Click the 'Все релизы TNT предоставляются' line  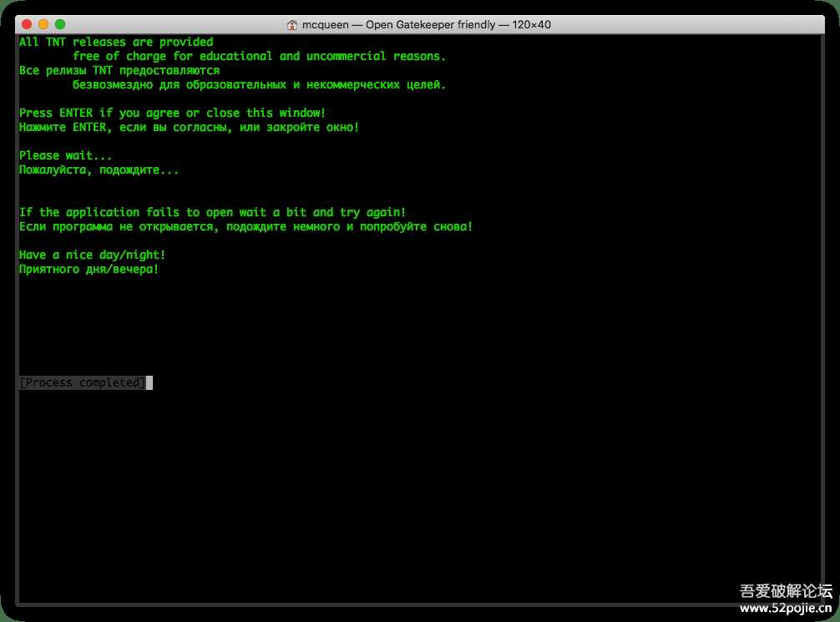(119, 70)
